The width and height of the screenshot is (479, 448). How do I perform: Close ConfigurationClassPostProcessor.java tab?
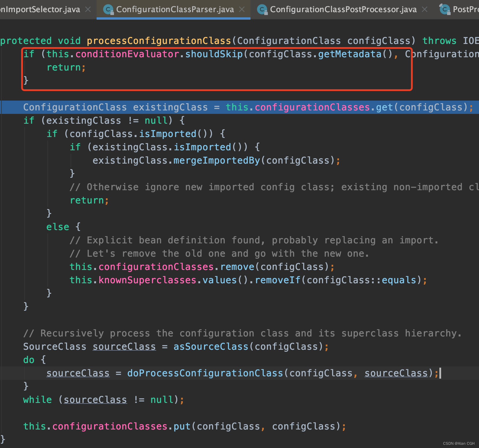[425, 10]
